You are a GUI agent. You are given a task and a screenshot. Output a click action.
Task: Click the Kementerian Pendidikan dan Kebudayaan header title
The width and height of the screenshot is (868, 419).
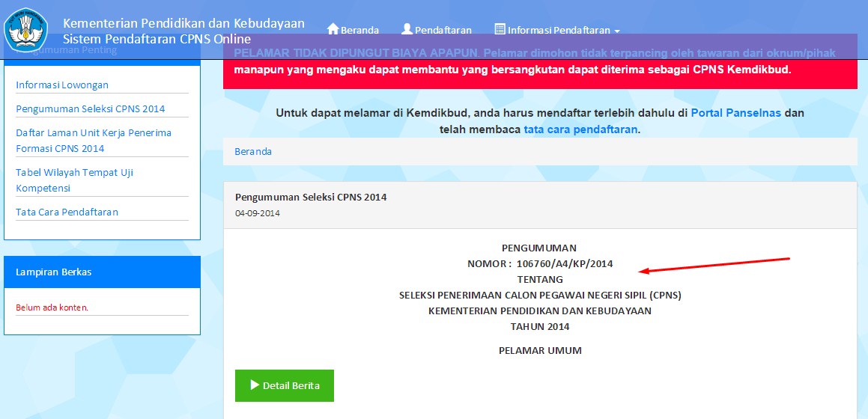coord(183,23)
